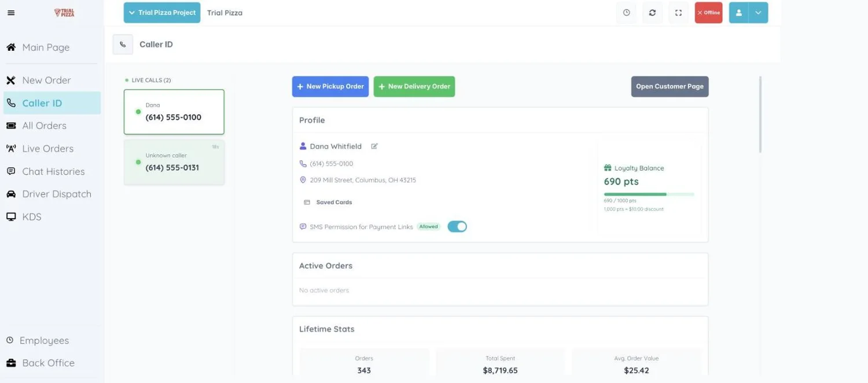868x383 pixels.
Task: Click the Saved Cards card icon
Action: [x=307, y=202]
